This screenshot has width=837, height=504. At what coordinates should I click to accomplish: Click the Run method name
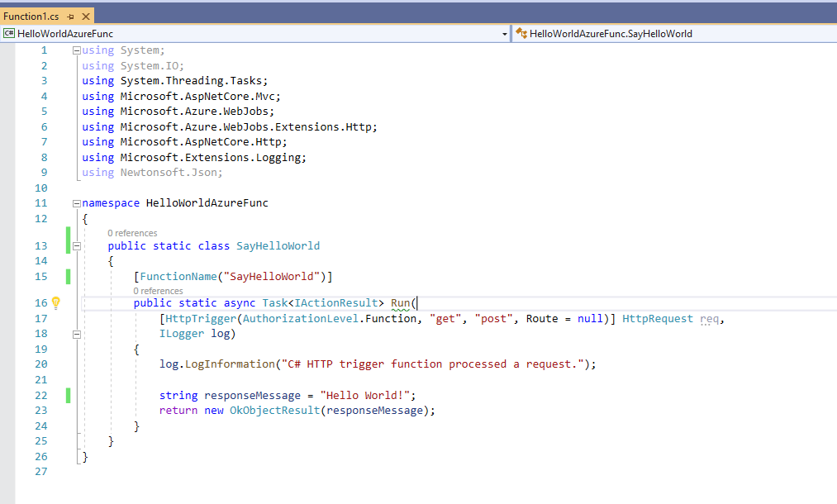(x=401, y=303)
